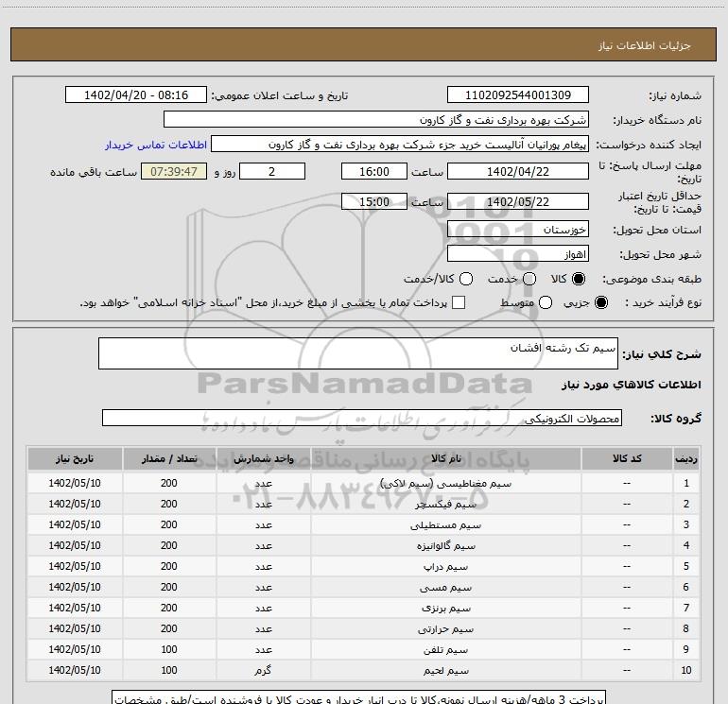Image resolution: width=728 pixels, height=704 pixels.
Task: Click the validity time field 15:00
Action: pos(374,201)
